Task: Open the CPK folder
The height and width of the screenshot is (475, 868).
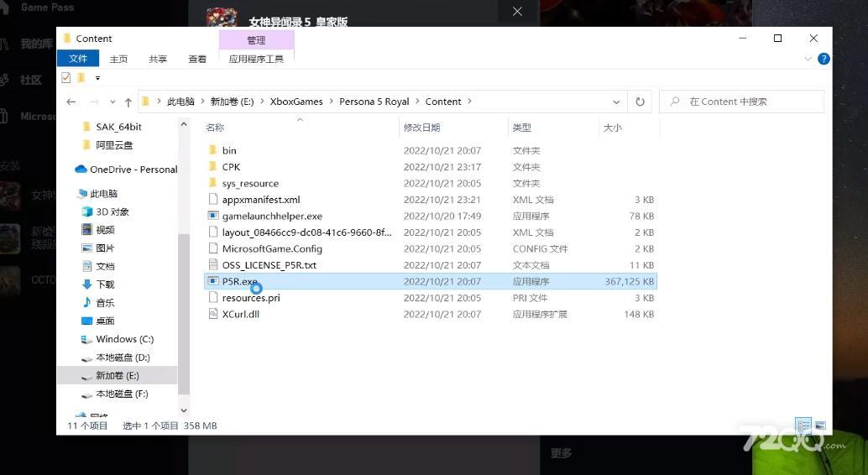Action: [x=231, y=167]
